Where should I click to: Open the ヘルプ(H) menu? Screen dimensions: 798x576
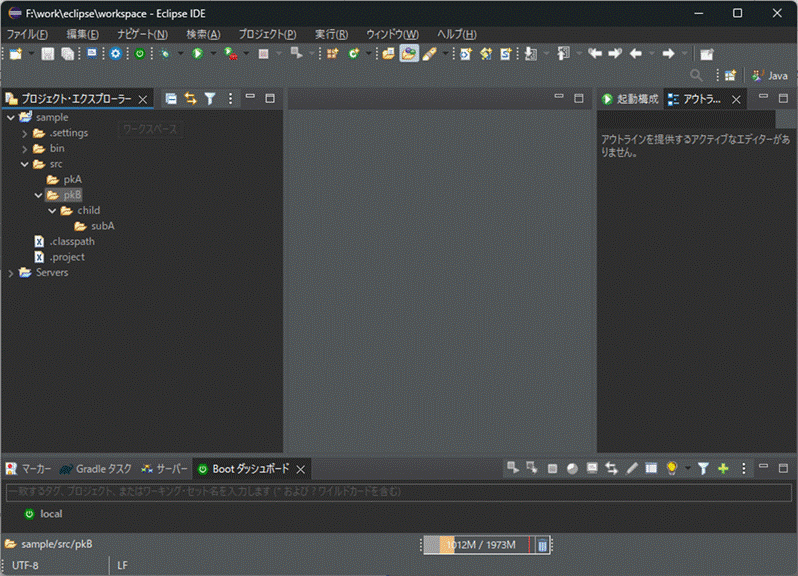tap(457, 34)
